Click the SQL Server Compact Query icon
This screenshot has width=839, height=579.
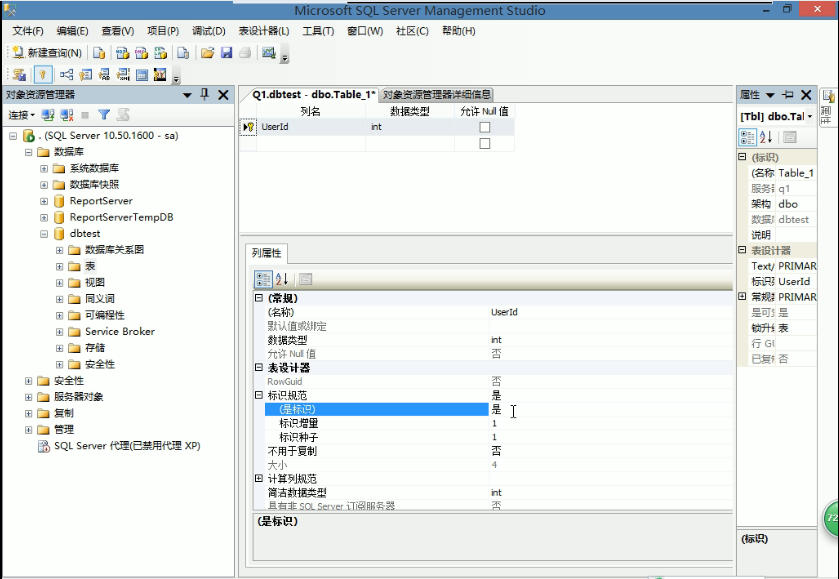coord(183,52)
